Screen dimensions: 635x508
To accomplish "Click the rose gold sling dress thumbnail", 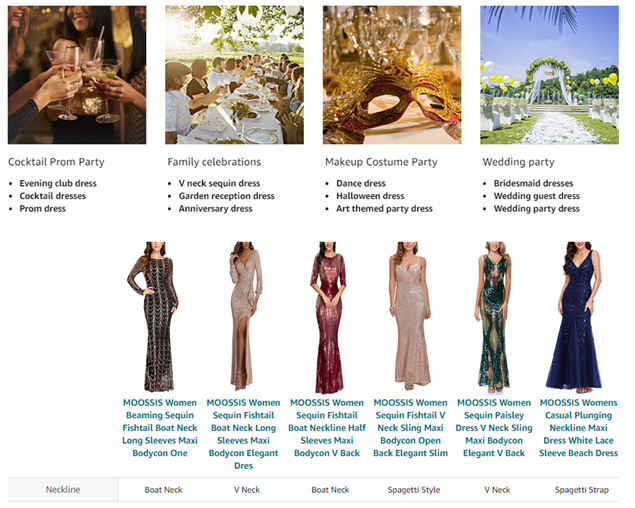I will 410,315.
